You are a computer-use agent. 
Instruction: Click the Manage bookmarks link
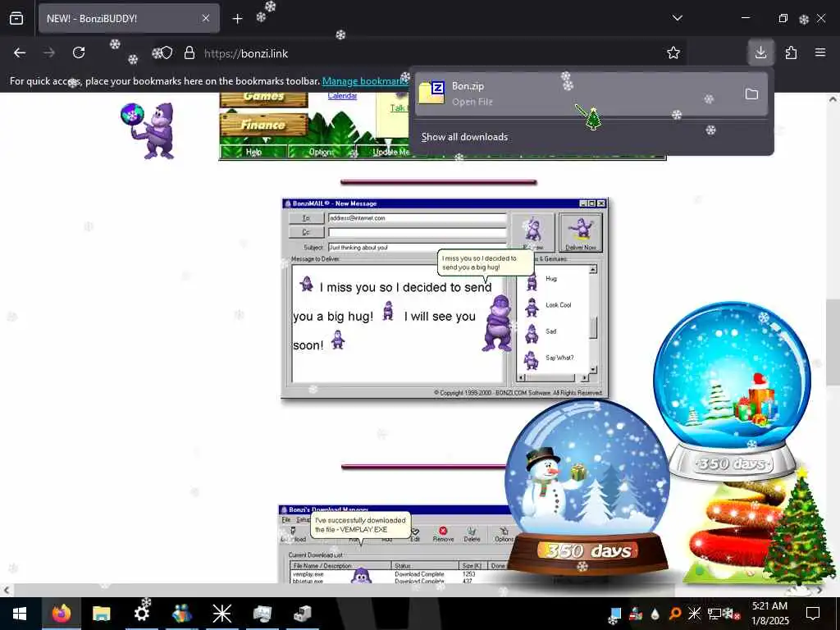(365, 81)
